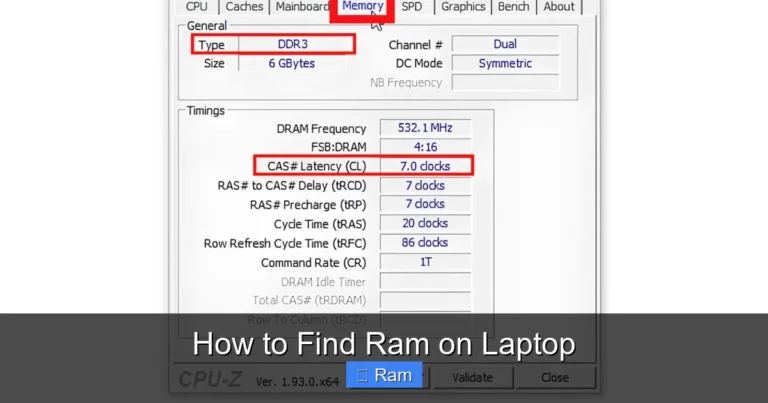Click the Memory tab

pos(362,7)
